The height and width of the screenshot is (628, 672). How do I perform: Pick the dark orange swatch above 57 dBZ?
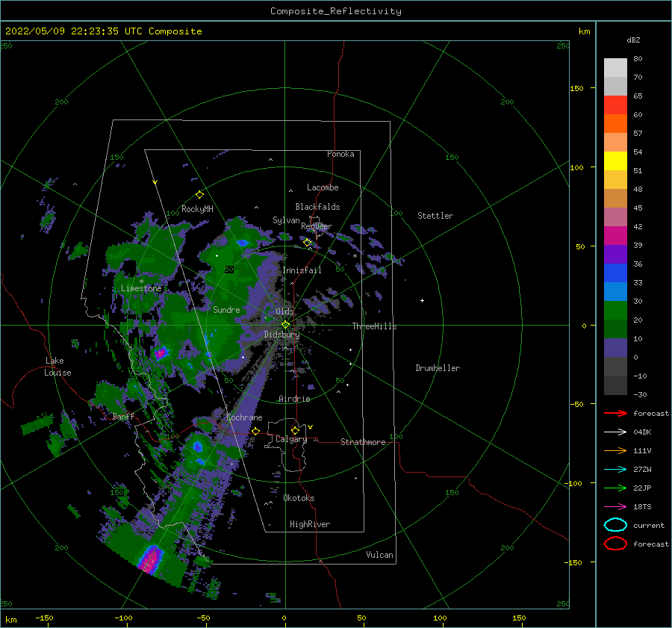pyautogui.click(x=615, y=123)
